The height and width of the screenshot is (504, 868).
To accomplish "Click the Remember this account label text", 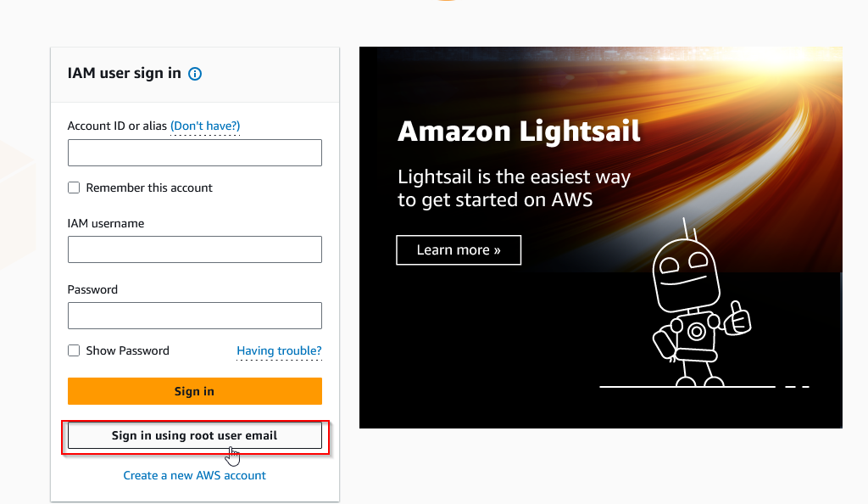I will coord(149,188).
